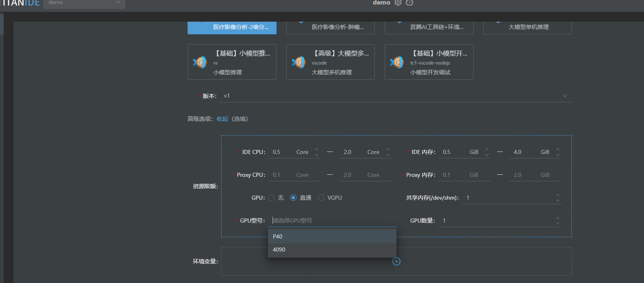Decrease GPU数量 with down arrow
This screenshot has height=283, width=644.
tap(558, 223)
